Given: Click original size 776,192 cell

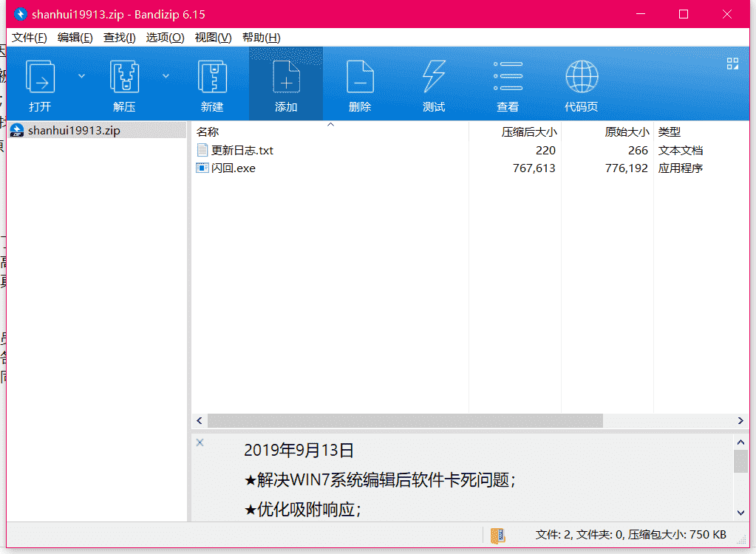Looking at the screenshot, I should coord(626,168).
